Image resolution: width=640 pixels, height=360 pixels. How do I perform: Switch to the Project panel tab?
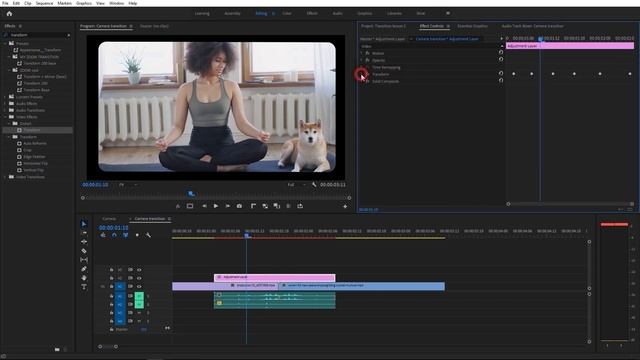pyautogui.click(x=383, y=26)
